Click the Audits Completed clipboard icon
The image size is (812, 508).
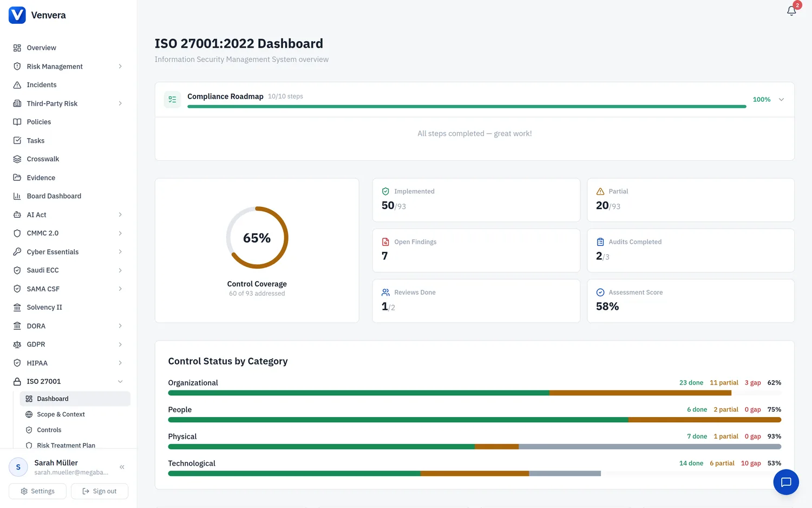tap(600, 242)
